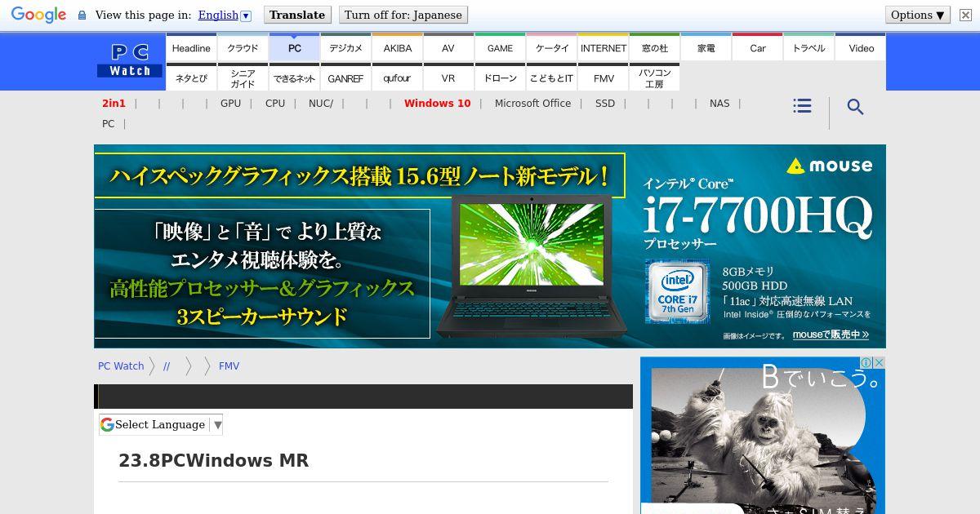This screenshot has width=980, height=514.
Task: Open the search magnifier icon
Action: (855, 107)
